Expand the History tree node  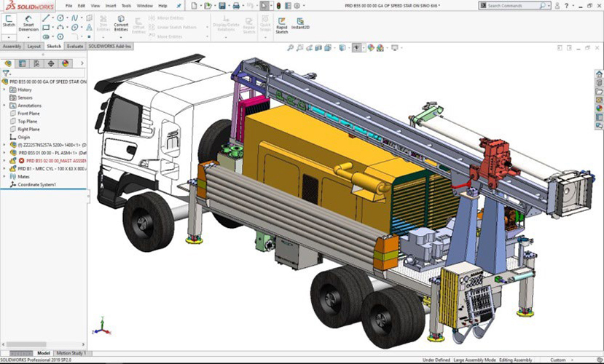[x=4, y=90]
